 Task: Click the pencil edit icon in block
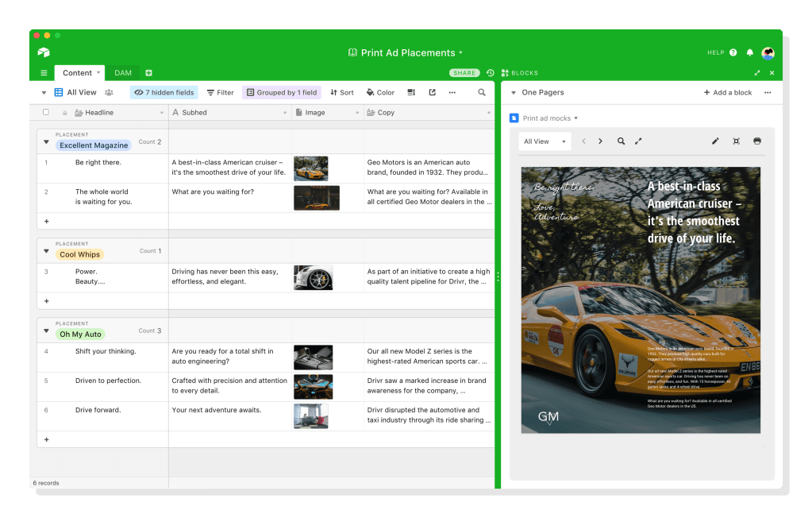[714, 141]
